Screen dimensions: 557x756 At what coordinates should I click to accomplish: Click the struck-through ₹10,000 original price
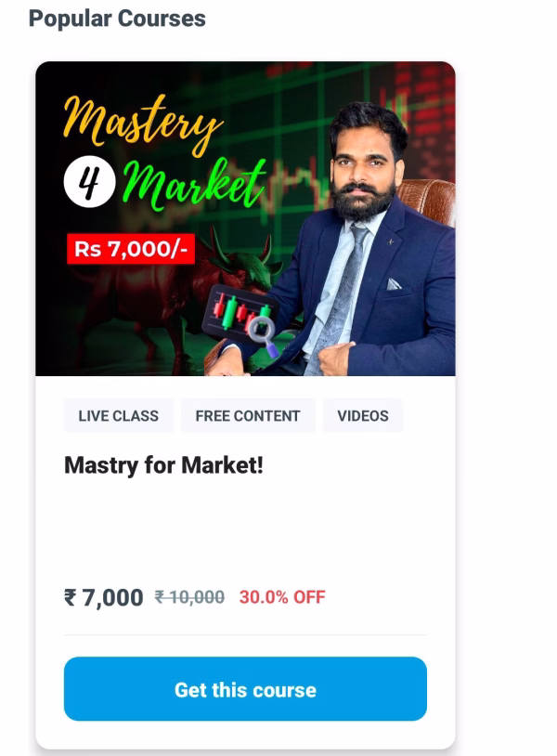tap(189, 597)
